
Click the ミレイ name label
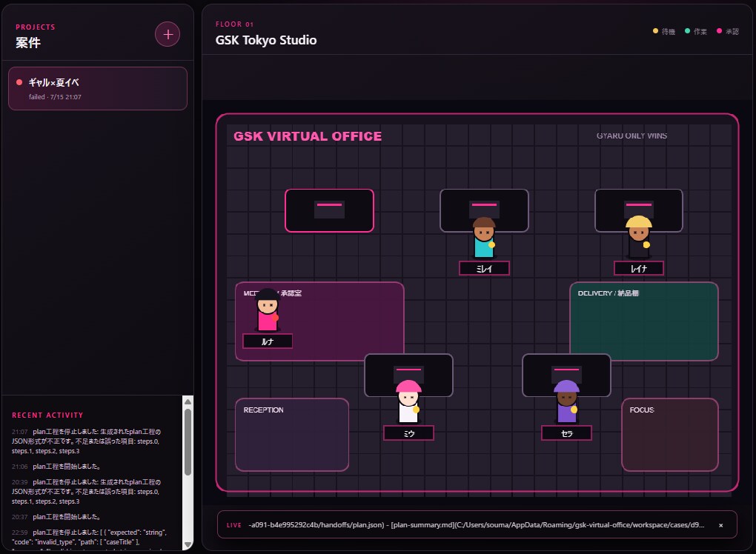[484, 268]
